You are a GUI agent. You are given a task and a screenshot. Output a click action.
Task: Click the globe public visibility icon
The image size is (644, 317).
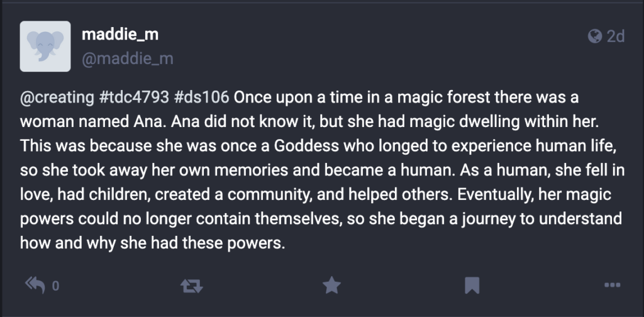coord(594,36)
